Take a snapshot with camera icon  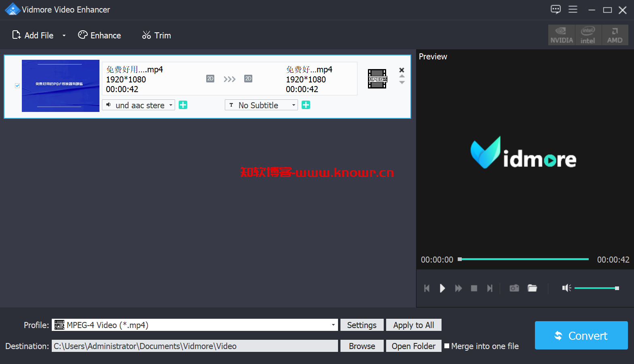pyautogui.click(x=514, y=288)
